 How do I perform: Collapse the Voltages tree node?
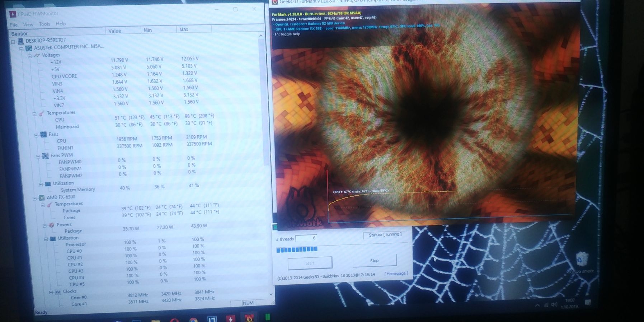pyautogui.click(x=30, y=56)
